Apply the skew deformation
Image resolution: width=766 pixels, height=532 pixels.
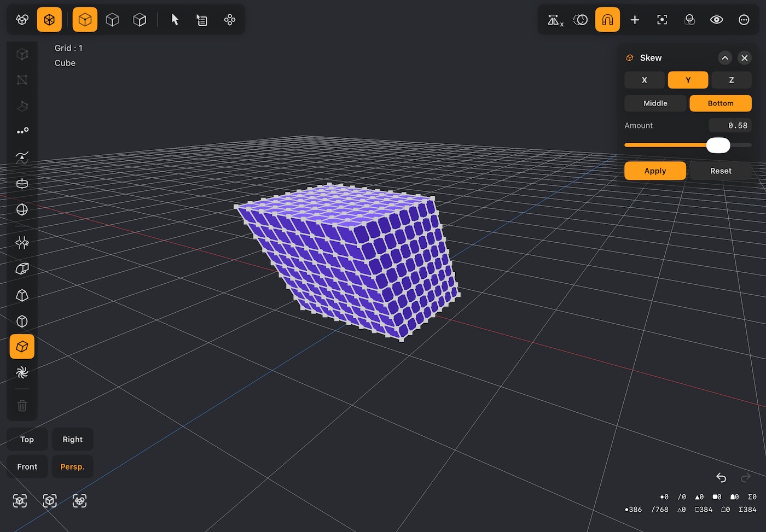pyautogui.click(x=655, y=171)
